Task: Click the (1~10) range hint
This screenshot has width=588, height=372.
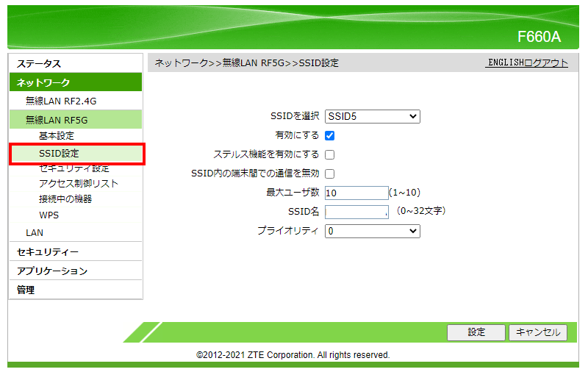Action: 405,193
